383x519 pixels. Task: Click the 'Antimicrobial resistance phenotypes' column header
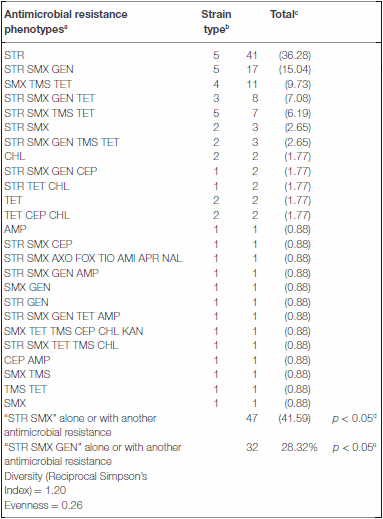(66, 22)
